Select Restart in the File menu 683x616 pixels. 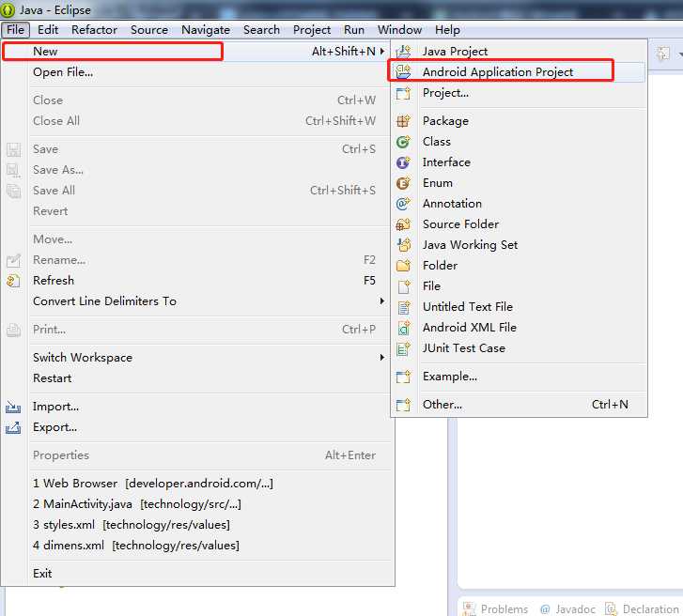tap(197, 378)
